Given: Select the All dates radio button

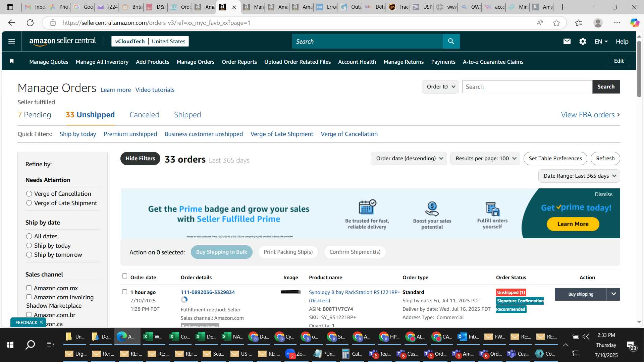Looking at the screenshot, I should click(29, 236).
